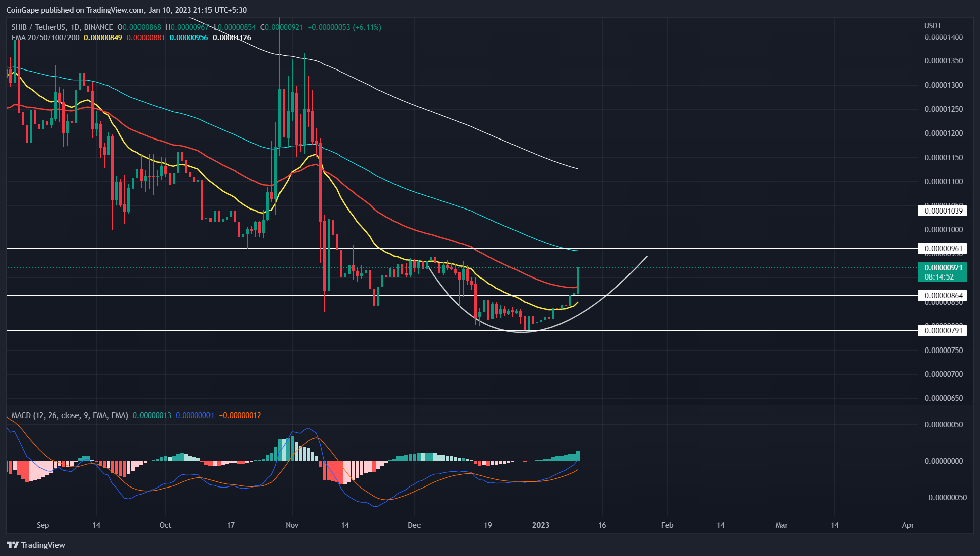
Task: Click the 0.00000961 horizontal level price label
Action: [x=943, y=249]
